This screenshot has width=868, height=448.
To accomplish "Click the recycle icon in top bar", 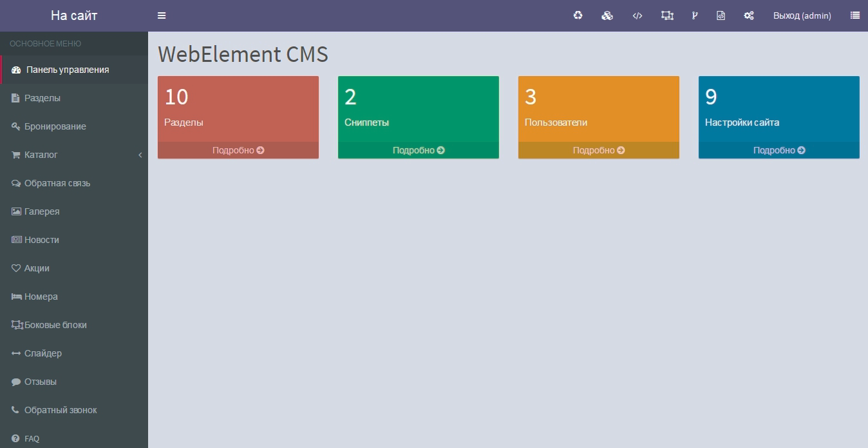I will 578,15.
